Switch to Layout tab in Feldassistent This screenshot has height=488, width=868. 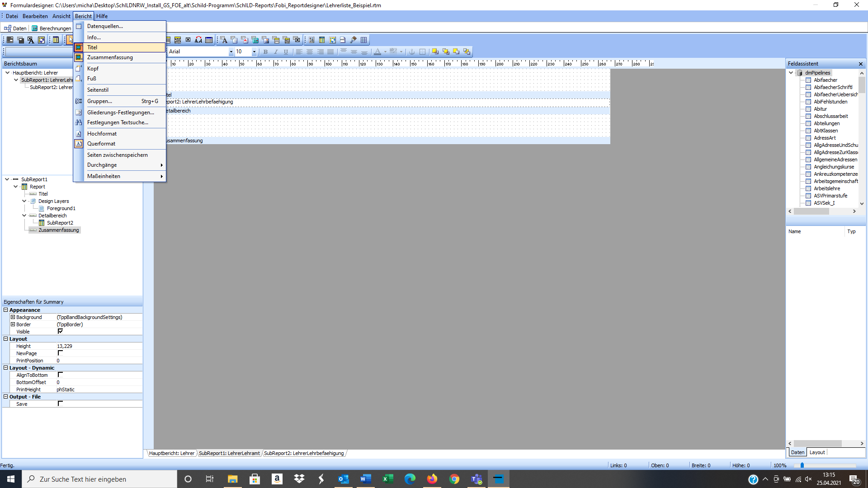[x=817, y=452]
